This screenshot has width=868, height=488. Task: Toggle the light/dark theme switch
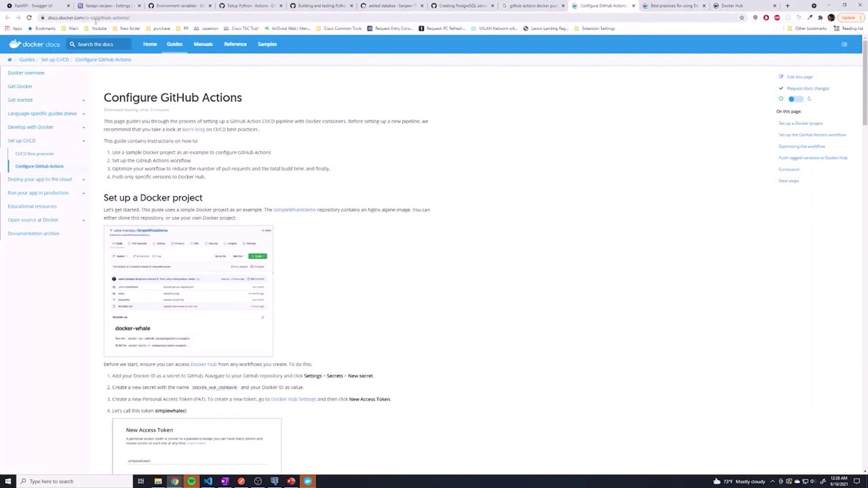tap(795, 99)
